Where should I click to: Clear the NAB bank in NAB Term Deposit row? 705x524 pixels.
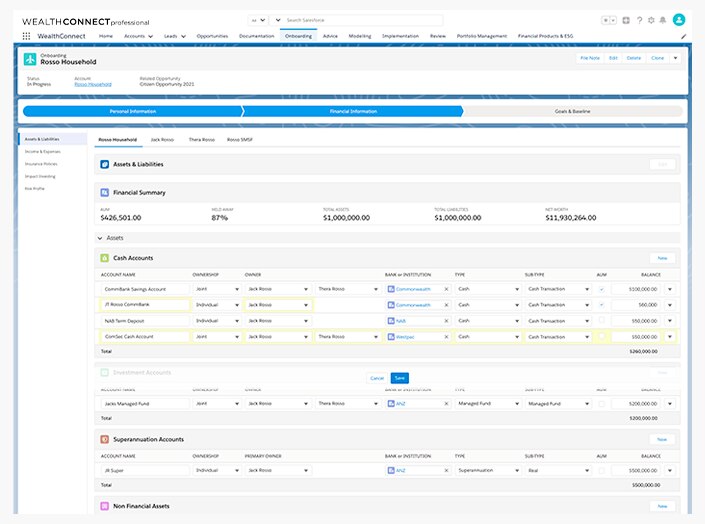coord(446,321)
